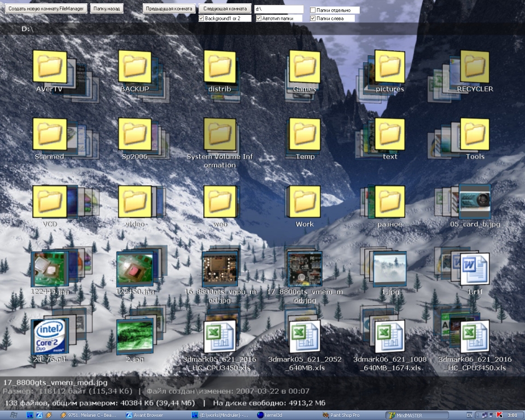Disable the Папки слева checkbox

coord(313,19)
